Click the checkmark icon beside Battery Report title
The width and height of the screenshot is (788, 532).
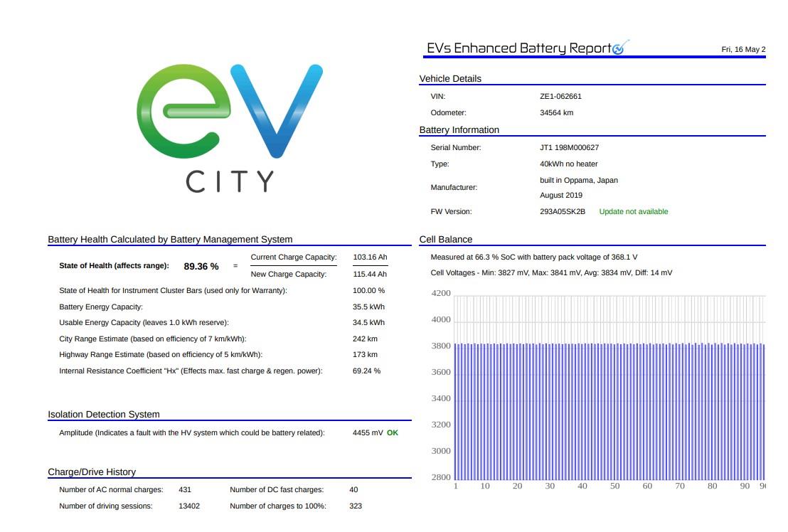[x=621, y=47]
